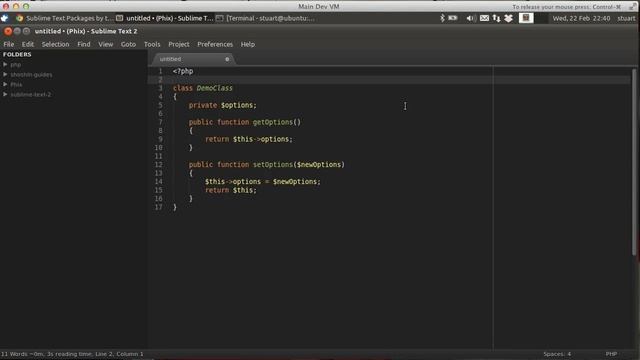Select the sublime-text-2 folder name

(x=31, y=94)
